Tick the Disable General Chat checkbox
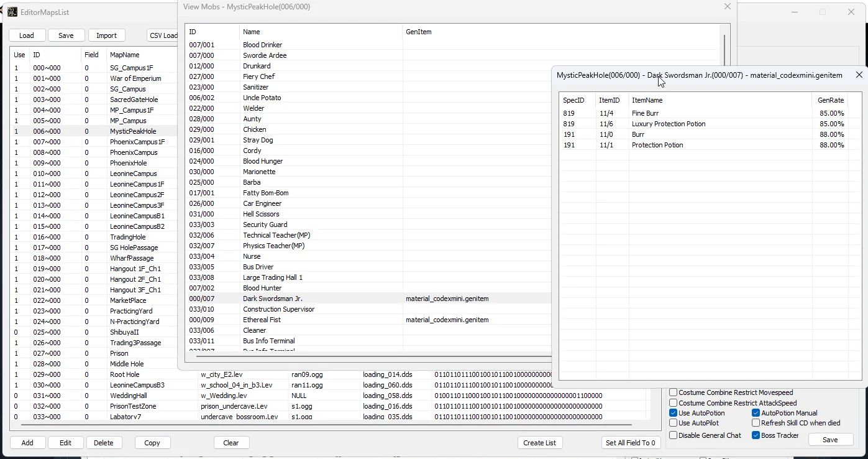The image size is (868, 459). coord(674,435)
